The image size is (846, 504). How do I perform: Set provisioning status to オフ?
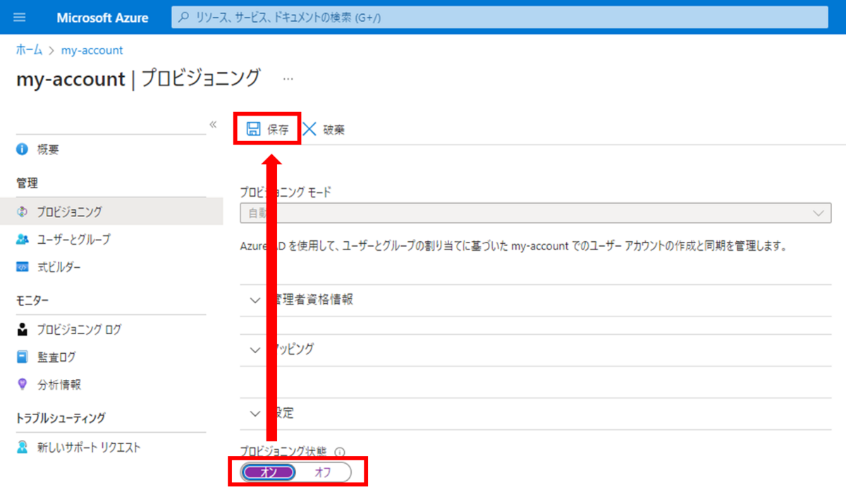pyautogui.click(x=322, y=472)
